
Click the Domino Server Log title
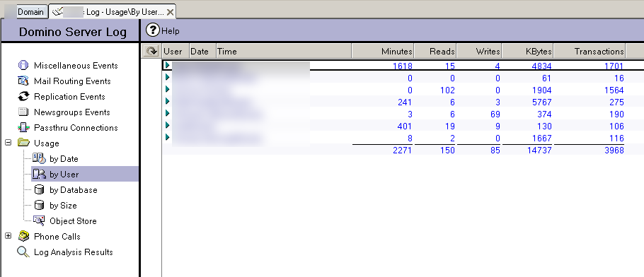73,32
